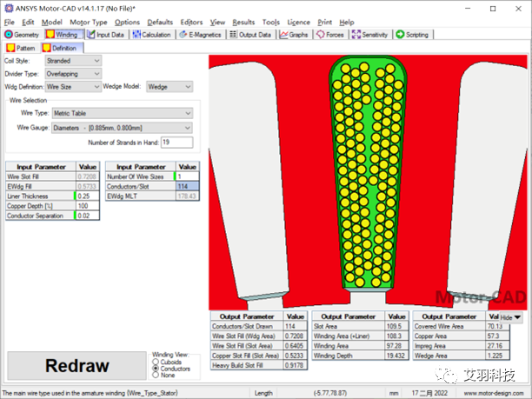Click the mm units status bar entry
Screen dimensions: 532x399
pos(394,393)
